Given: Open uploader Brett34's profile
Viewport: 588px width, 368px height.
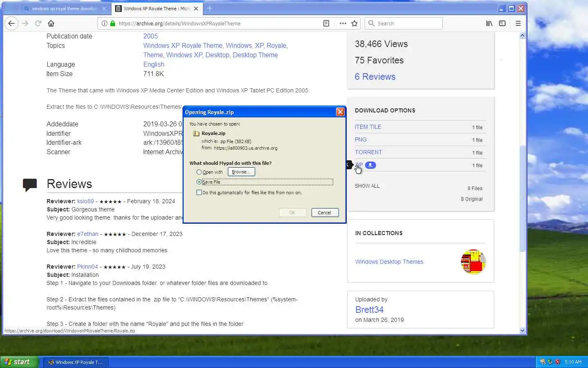Looking at the screenshot, I should click(x=369, y=310).
